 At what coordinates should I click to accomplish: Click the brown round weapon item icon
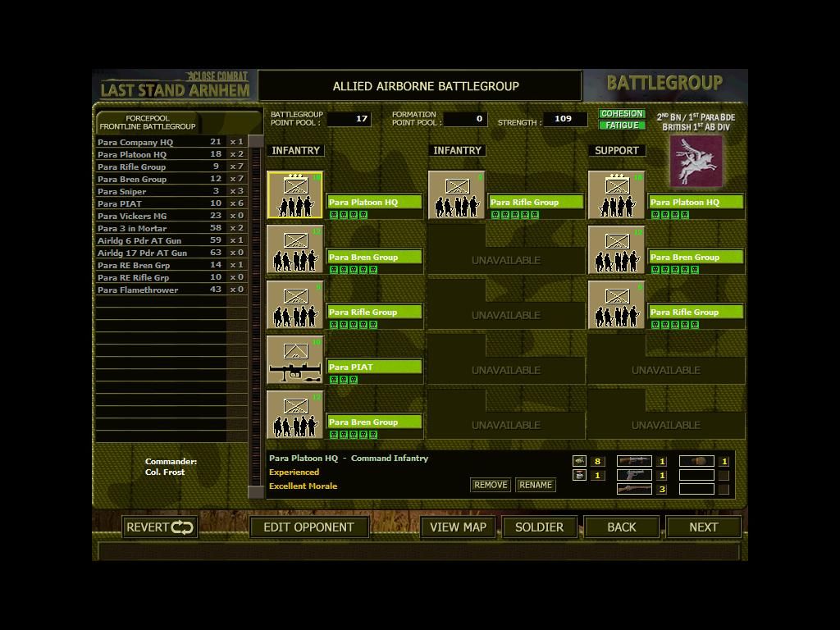tap(696, 461)
